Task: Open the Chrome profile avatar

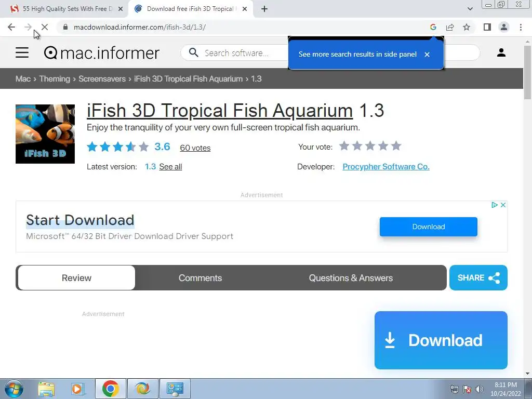Action: pyautogui.click(x=504, y=27)
